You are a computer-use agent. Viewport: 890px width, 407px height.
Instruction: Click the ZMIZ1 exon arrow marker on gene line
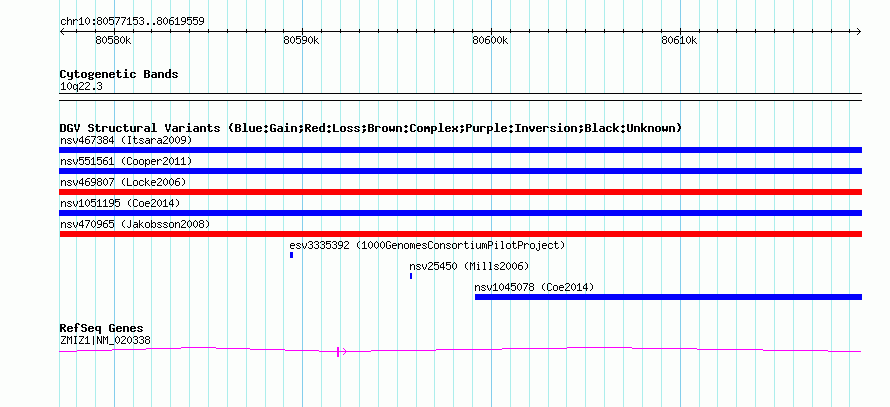coord(341,352)
